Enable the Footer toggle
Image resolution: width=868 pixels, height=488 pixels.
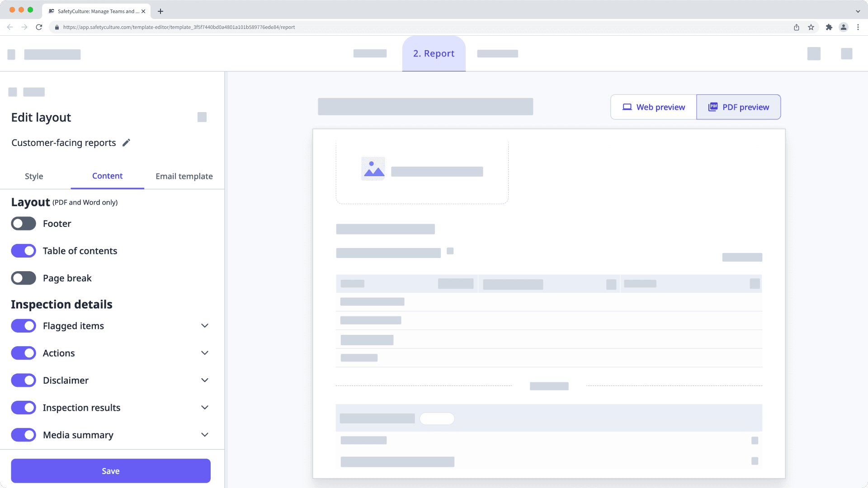point(23,223)
